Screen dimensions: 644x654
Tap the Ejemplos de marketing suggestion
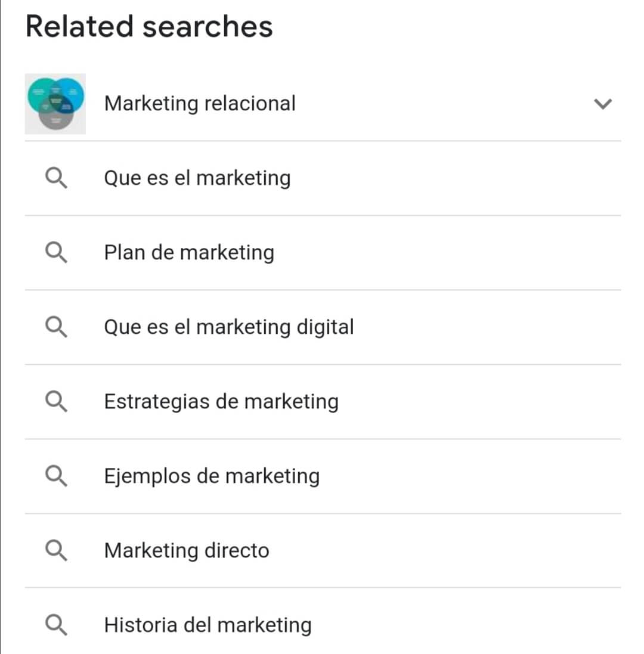(x=212, y=476)
